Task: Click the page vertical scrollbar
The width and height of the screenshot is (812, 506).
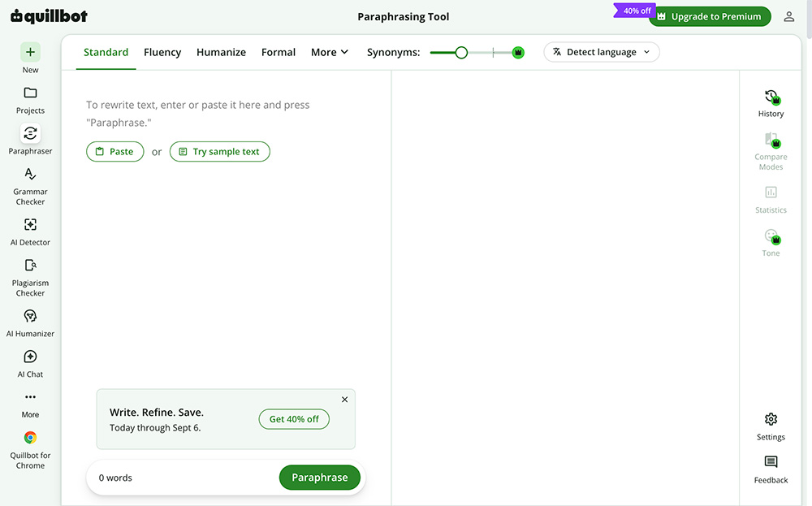Action: coord(809,19)
